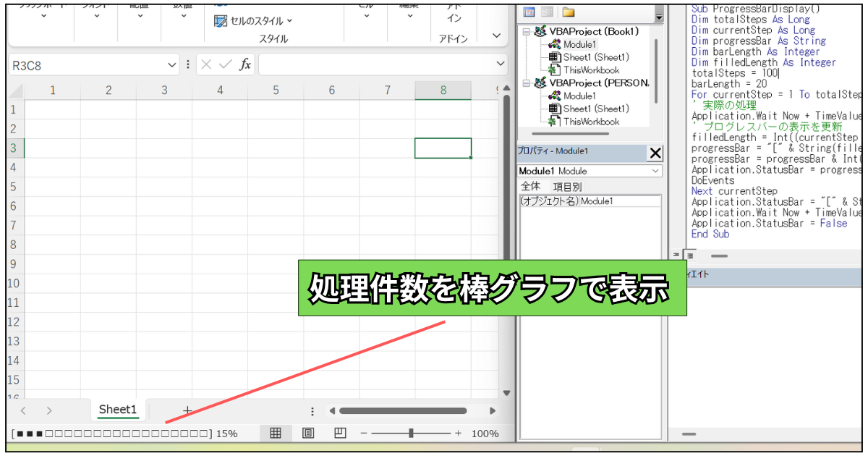Screen dimensions: 868x456
Task: Click the View Code icon in Project Explorer
Action: 529,12
